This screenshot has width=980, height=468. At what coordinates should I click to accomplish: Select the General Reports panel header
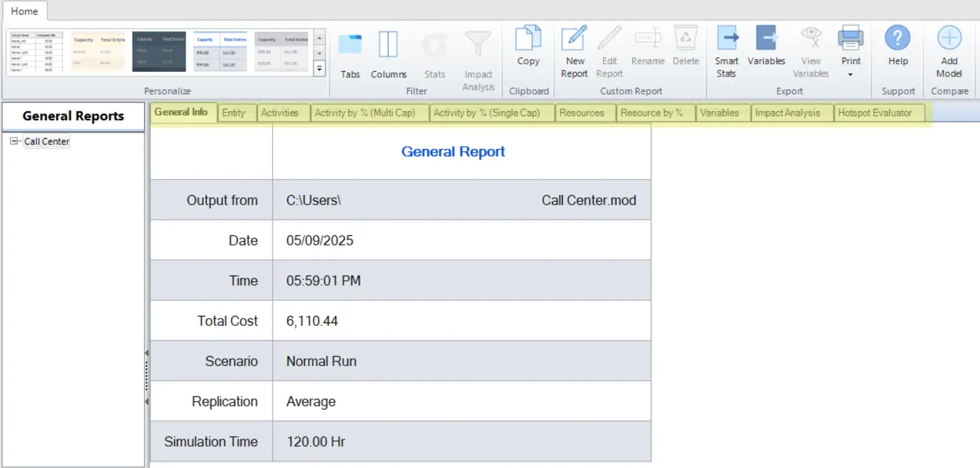point(73,116)
